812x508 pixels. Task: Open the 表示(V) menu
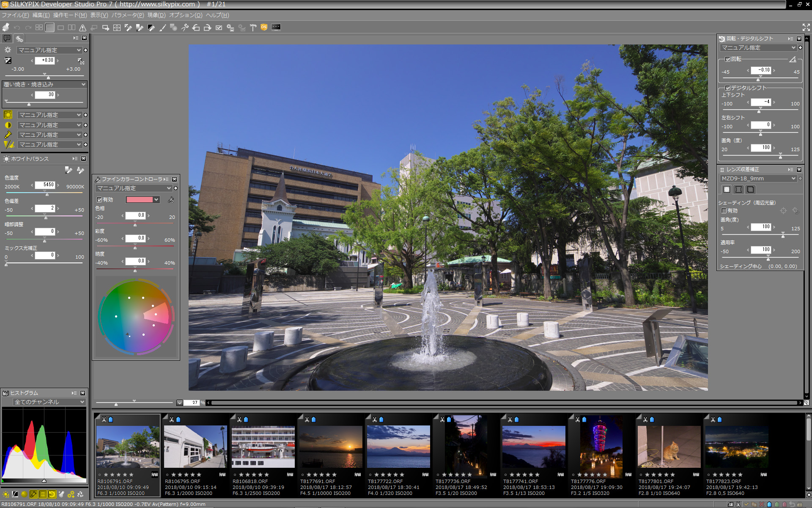click(x=99, y=15)
